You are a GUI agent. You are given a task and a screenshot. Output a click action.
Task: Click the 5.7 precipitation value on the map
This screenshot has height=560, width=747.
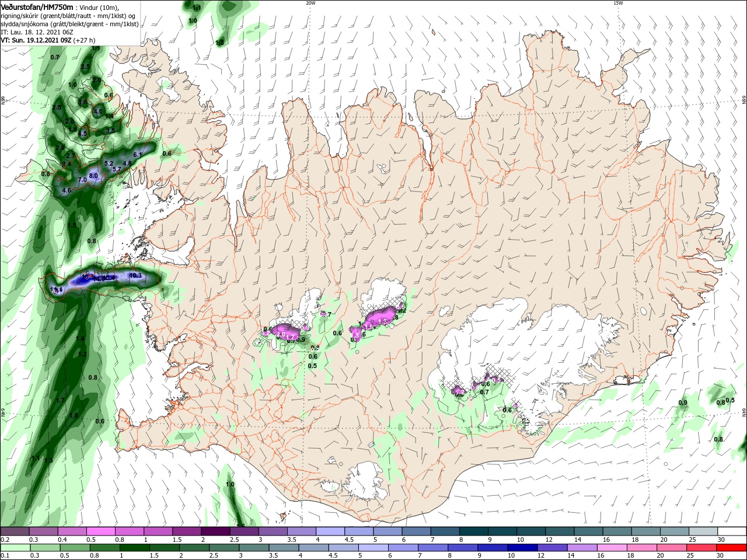tap(116, 169)
